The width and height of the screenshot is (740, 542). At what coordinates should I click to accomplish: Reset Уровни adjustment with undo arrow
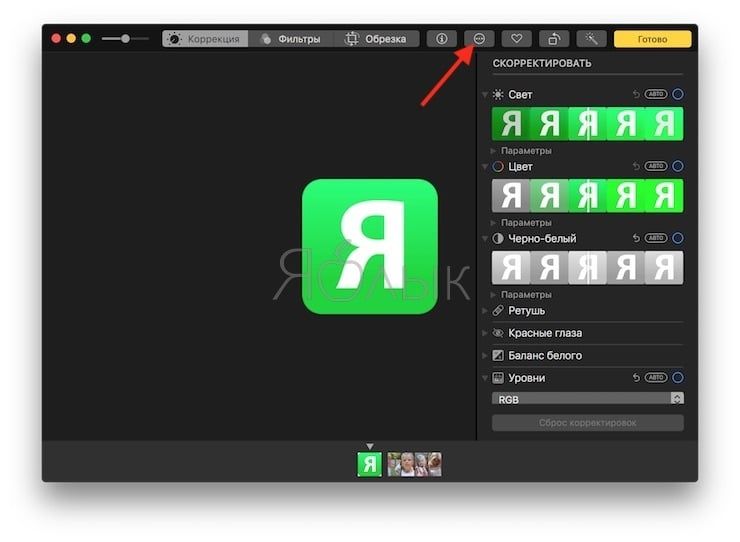pos(636,378)
